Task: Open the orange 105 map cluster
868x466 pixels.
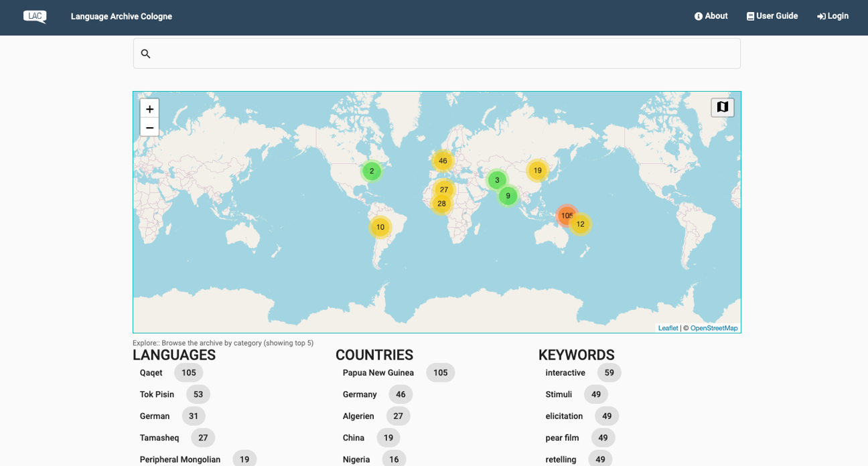Action: coord(566,215)
